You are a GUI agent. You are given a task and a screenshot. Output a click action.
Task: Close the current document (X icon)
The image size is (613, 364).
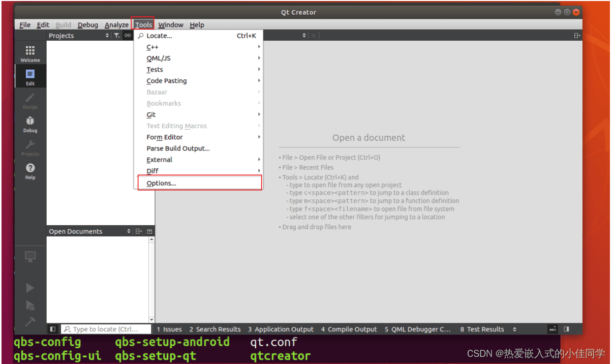click(x=314, y=36)
